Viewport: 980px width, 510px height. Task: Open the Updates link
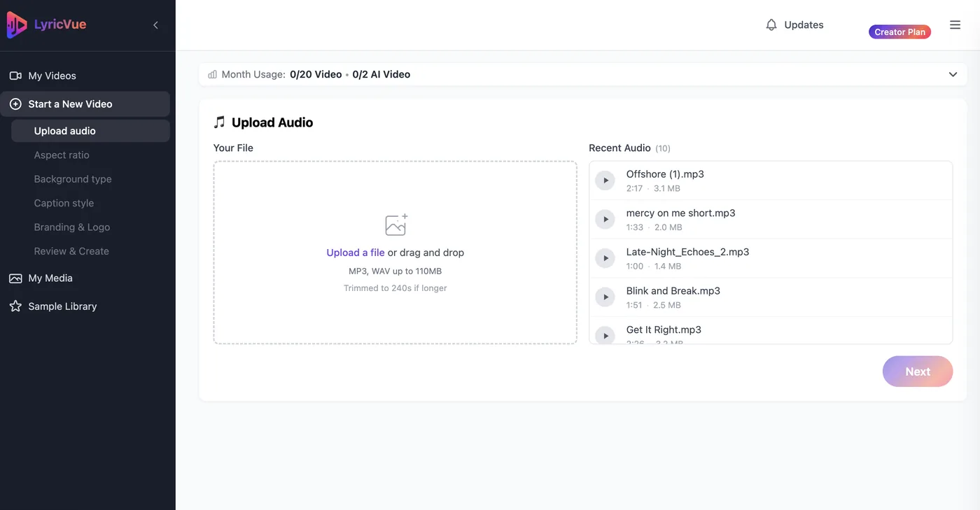[804, 24]
